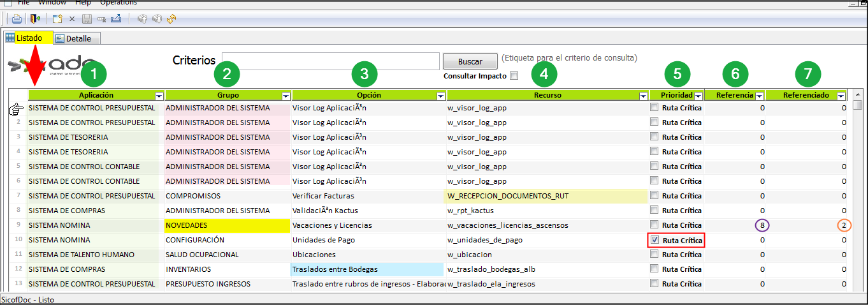The image size is (868, 305).
Task: Open the Aplicación column filter dropdown
Action: [159, 96]
